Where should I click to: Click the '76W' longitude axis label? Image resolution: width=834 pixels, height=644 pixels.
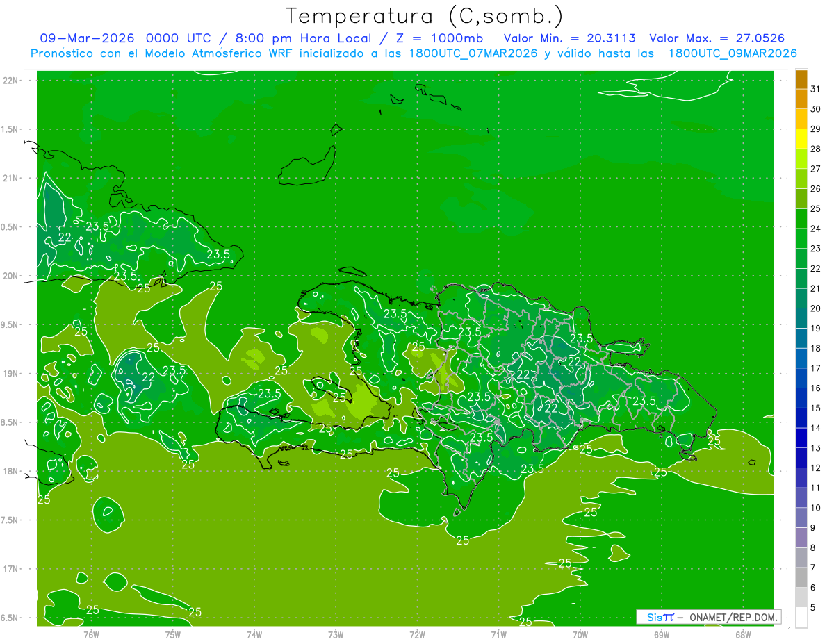[91, 636]
